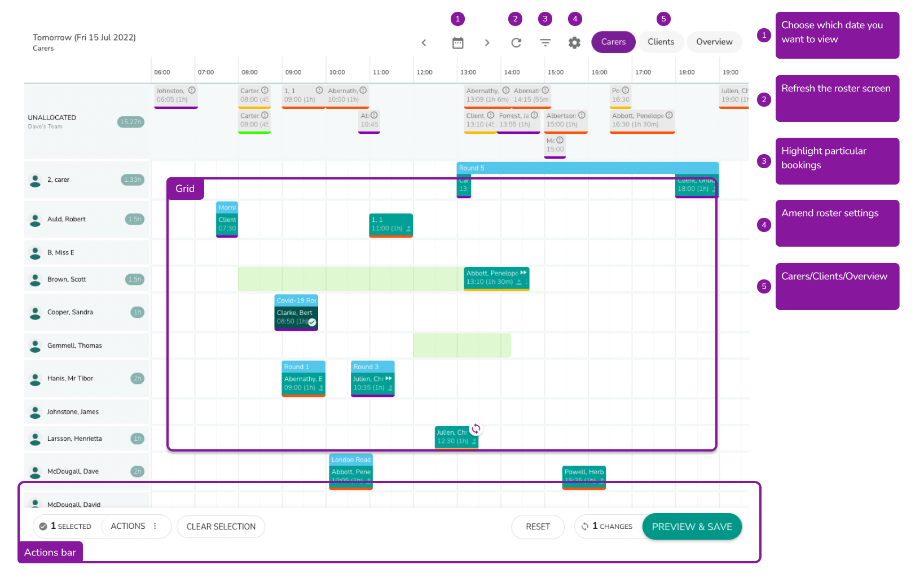924x578 pixels.
Task: Click sync icon on Julien 12:30 booking
Action: pyautogui.click(x=476, y=429)
